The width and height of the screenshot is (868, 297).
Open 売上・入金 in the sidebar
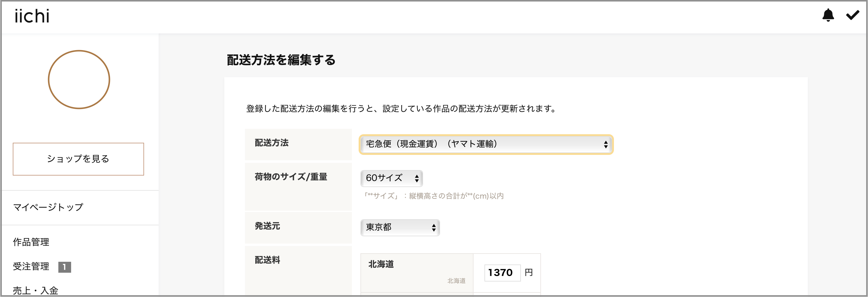35,291
